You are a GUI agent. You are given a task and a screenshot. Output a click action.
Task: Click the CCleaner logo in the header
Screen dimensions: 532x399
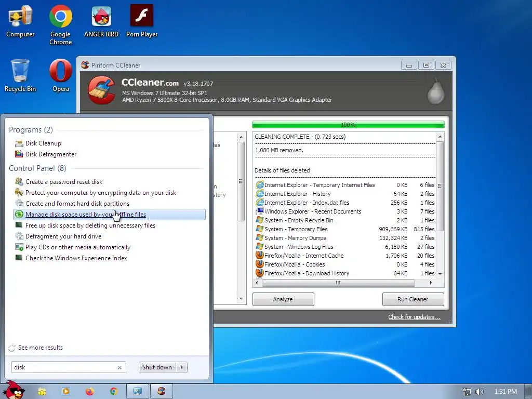pos(101,90)
